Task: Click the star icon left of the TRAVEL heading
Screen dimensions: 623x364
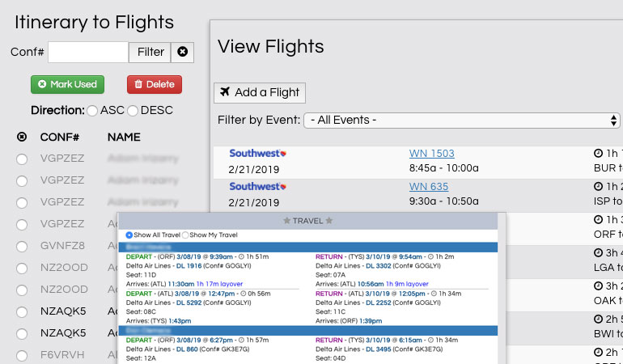Action: (x=286, y=220)
